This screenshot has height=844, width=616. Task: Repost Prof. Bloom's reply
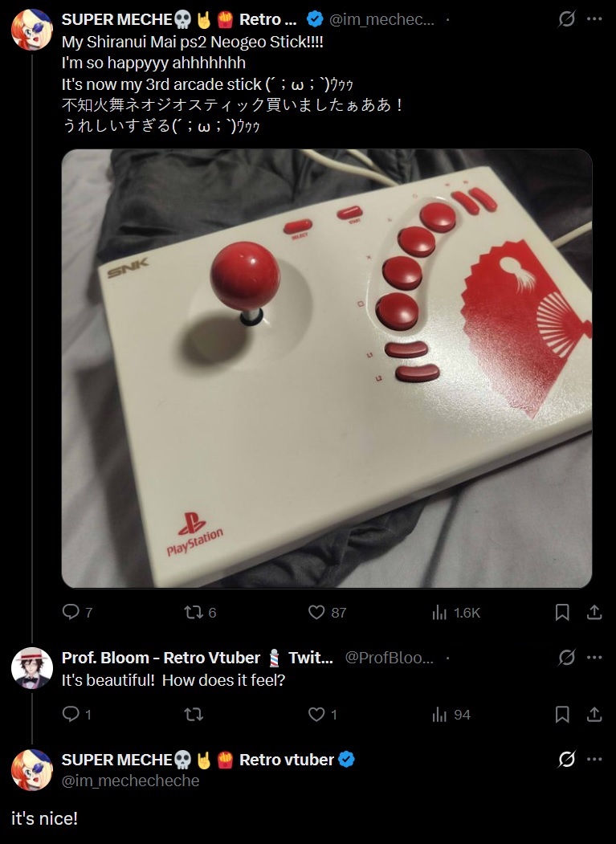click(194, 714)
